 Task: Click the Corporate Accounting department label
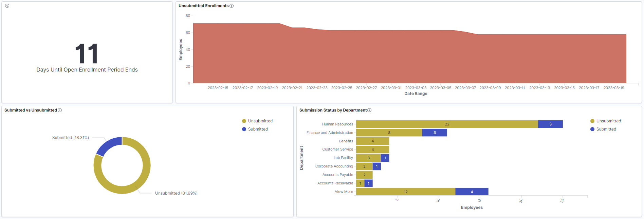click(x=334, y=166)
